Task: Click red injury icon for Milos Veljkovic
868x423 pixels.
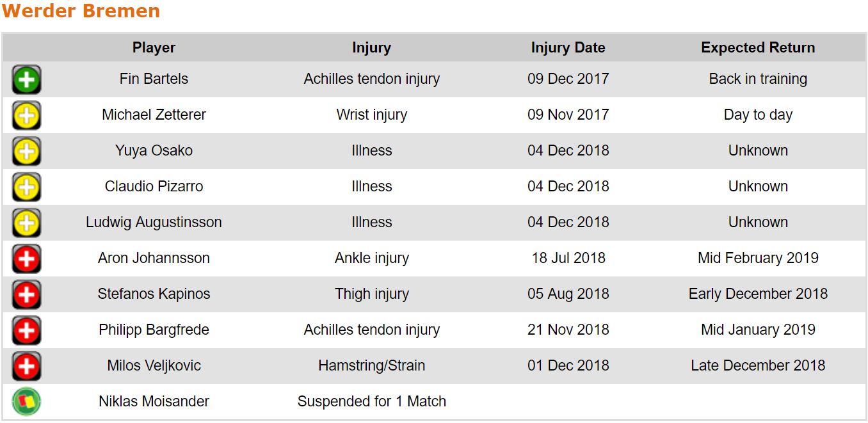Action: click(x=26, y=367)
